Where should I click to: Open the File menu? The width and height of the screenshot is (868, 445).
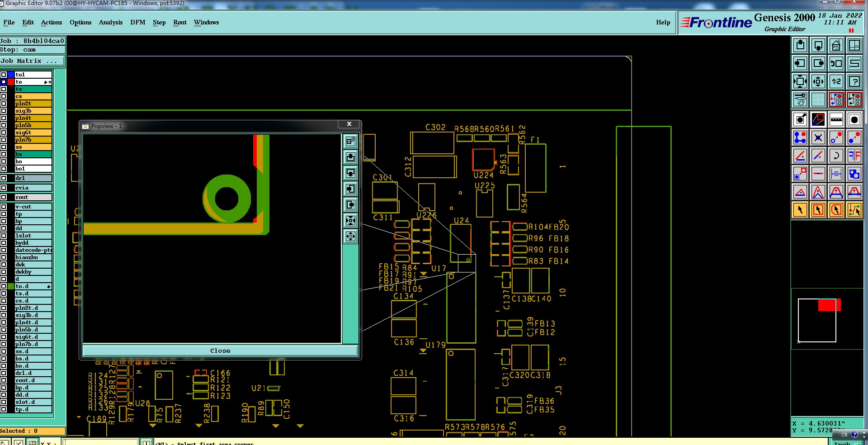click(x=9, y=22)
